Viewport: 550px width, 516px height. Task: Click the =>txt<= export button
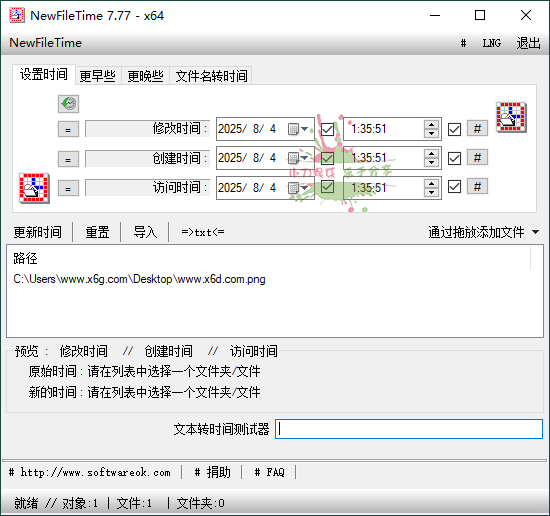[x=203, y=232]
